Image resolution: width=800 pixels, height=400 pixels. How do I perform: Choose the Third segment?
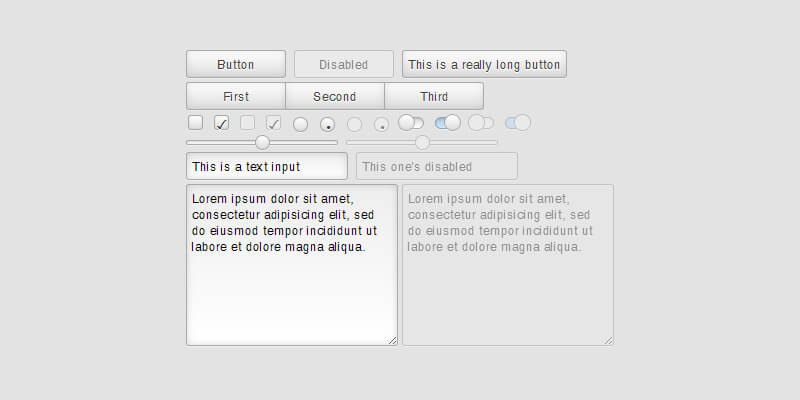[x=434, y=96]
